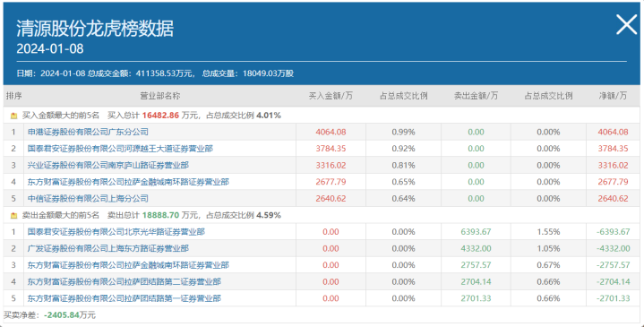Click the icon beside 卖出金额最大的前5名
This screenshot has height=327, width=644.
point(14,216)
